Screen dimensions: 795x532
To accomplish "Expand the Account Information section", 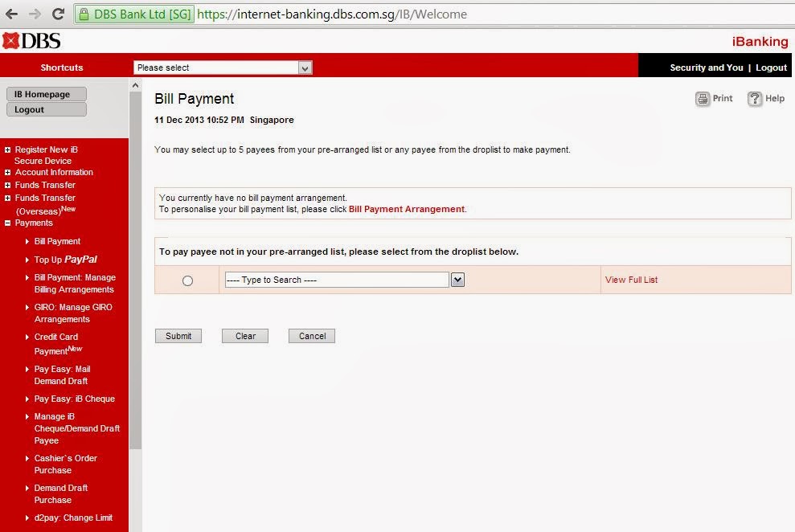I will 7,172.
